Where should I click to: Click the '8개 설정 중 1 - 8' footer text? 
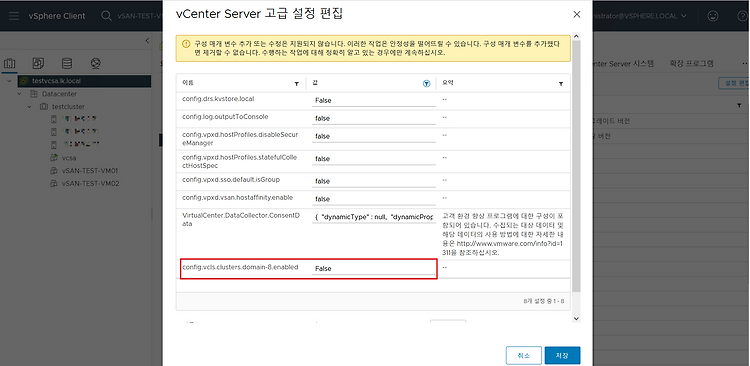[544, 301]
